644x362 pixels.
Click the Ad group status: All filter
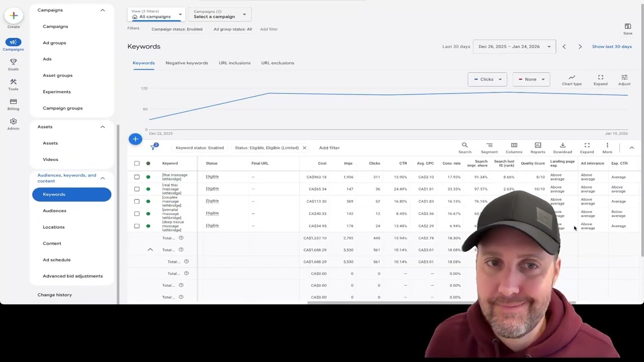coord(232,29)
